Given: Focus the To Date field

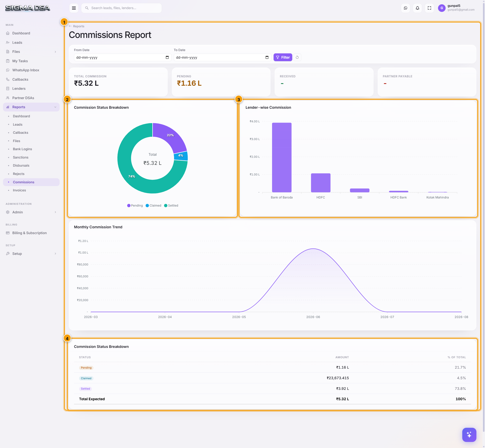Looking at the screenshot, I should [222, 57].
